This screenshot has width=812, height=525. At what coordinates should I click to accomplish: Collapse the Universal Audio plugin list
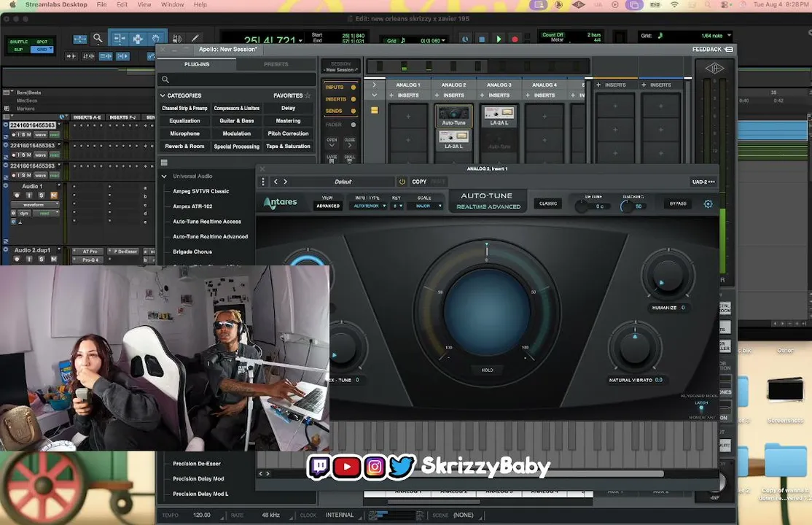[164, 176]
